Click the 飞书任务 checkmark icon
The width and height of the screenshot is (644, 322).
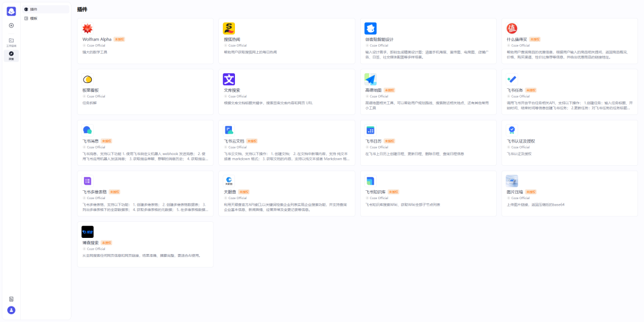click(x=512, y=79)
